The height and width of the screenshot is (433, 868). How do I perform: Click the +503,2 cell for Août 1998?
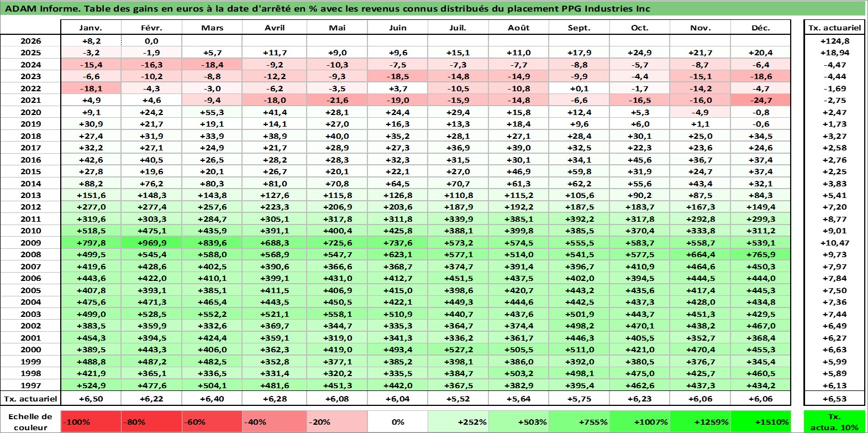point(519,373)
